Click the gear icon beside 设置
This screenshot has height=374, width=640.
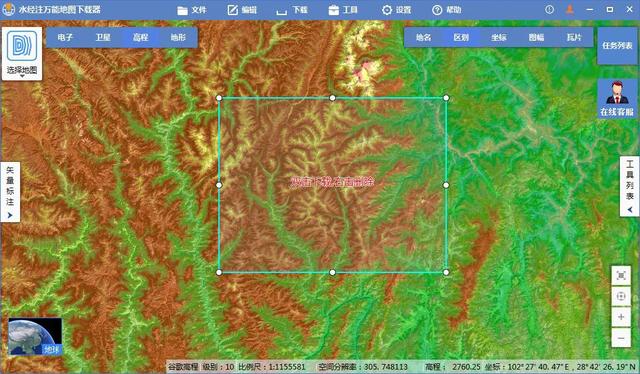coord(387,10)
